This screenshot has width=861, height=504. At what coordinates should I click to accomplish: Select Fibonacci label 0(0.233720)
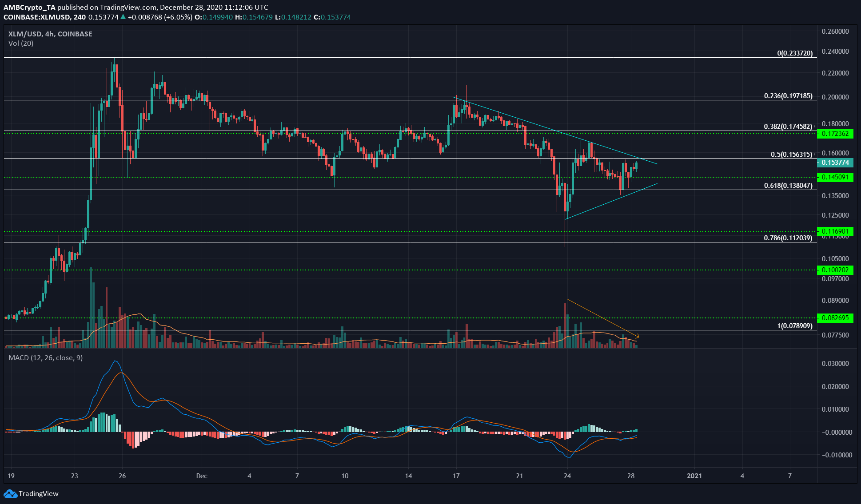tap(795, 53)
